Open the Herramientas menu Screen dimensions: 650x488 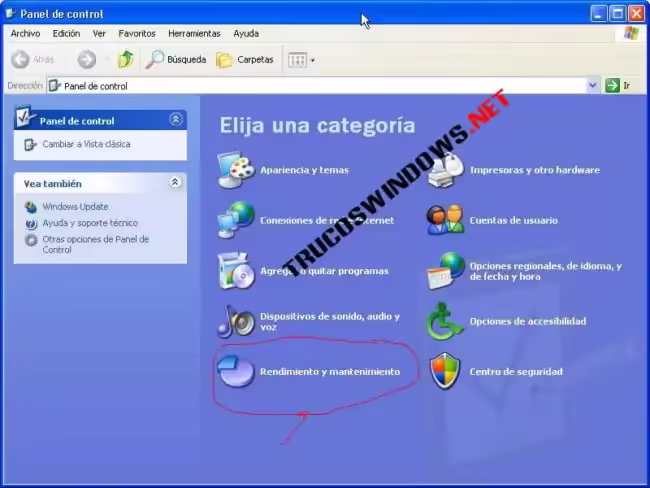(x=194, y=33)
